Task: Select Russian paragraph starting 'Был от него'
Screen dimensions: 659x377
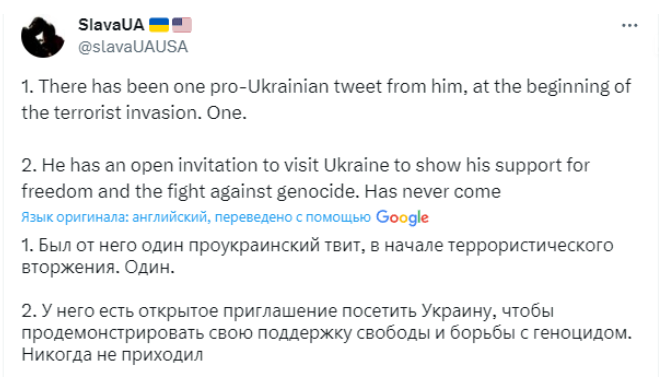Action: pos(317,256)
